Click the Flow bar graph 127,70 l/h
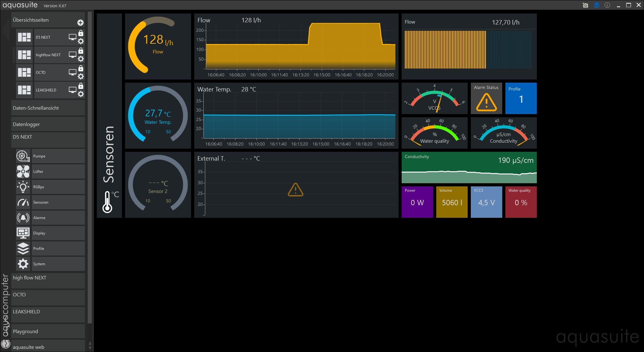The height and width of the screenshot is (352, 644). pos(469,47)
